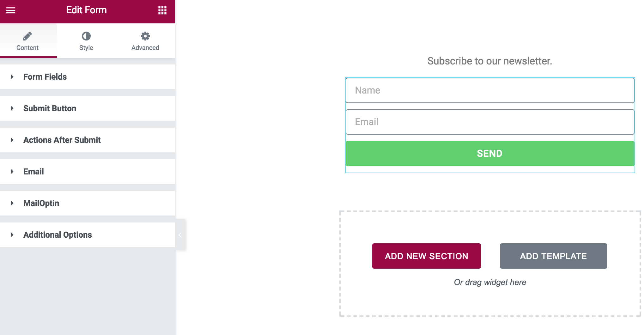Viewport: 644px width, 335px height.
Task: Click the Add New Section button
Action: pyautogui.click(x=426, y=256)
